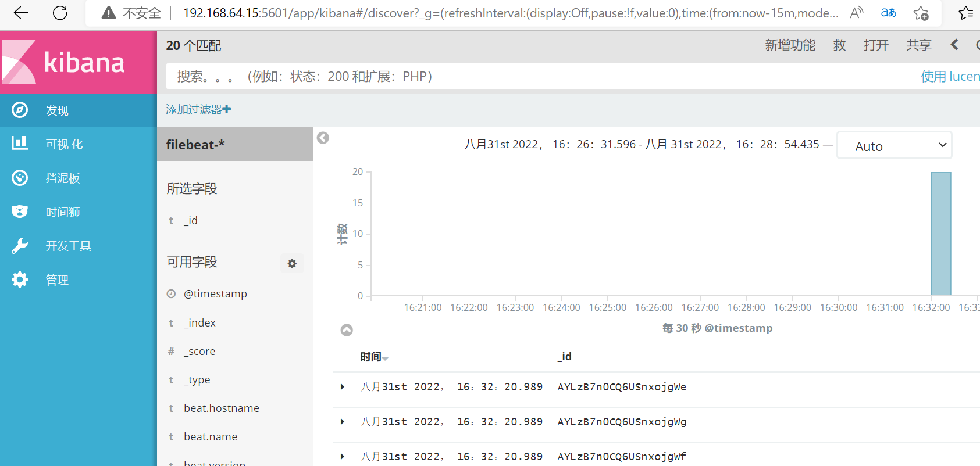980x466 pixels.
Task: Open the Dashboard gauge icon
Action: [x=20, y=178]
